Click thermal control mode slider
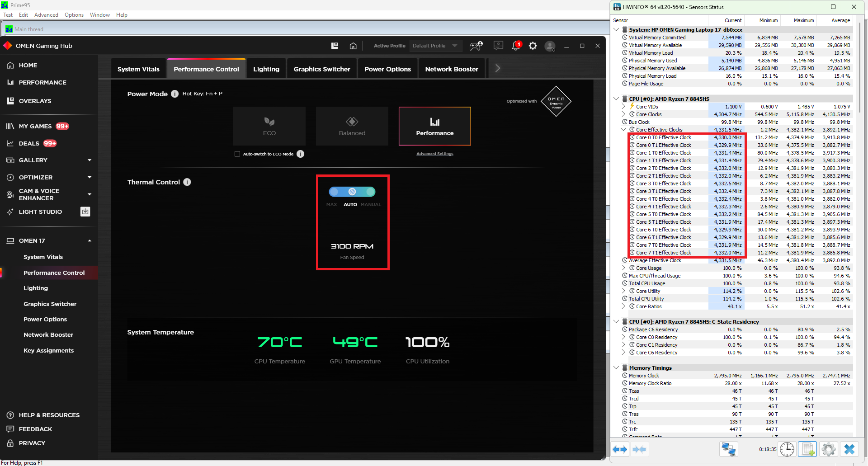The image size is (868, 466). click(x=352, y=192)
